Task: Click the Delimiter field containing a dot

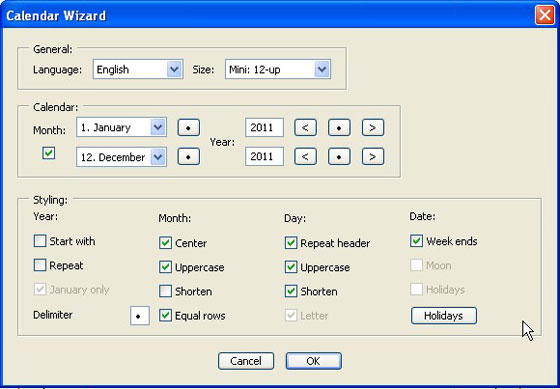Action: pyautogui.click(x=140, y=315)
